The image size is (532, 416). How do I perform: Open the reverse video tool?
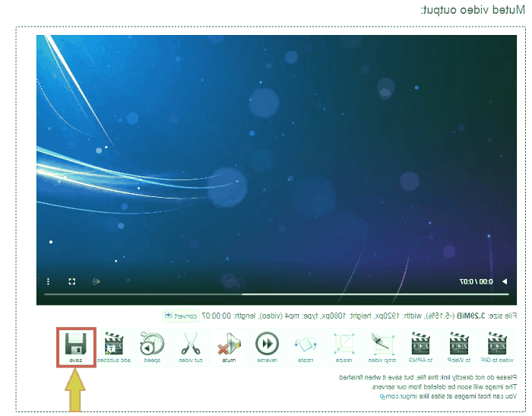pyautogui.click(x=267, y=347)
